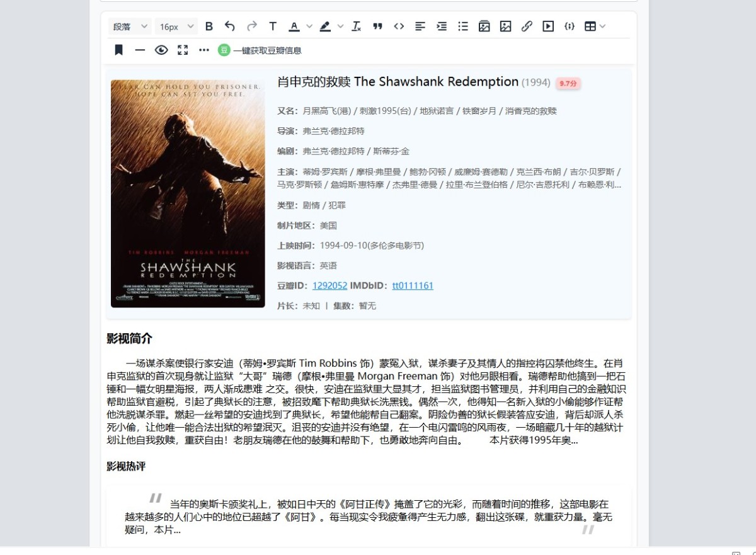Viewport: 756px width, 555px height.
Task: Open Douban ID link 1292052
Action: pos(329,285)
